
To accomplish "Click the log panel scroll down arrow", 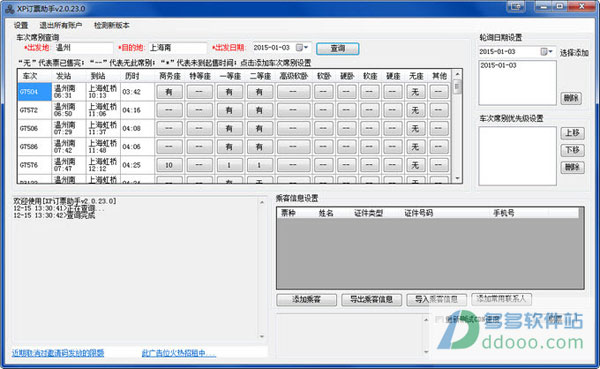I will [262, 336].
